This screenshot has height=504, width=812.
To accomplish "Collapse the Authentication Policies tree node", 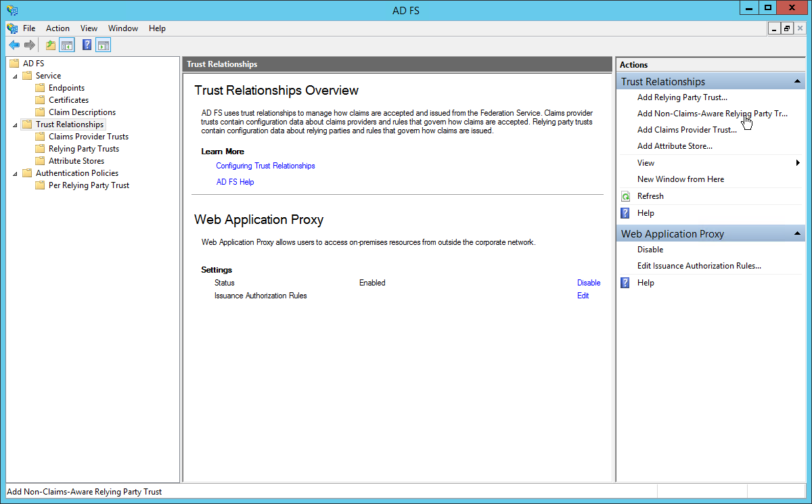I will (x=15, y=174).
